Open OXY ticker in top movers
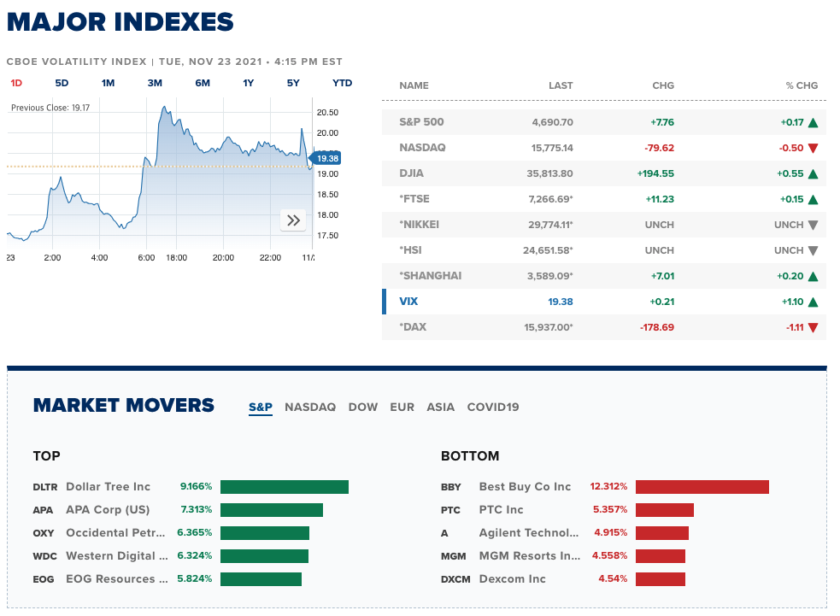840x616 pixels. point(44,533)
